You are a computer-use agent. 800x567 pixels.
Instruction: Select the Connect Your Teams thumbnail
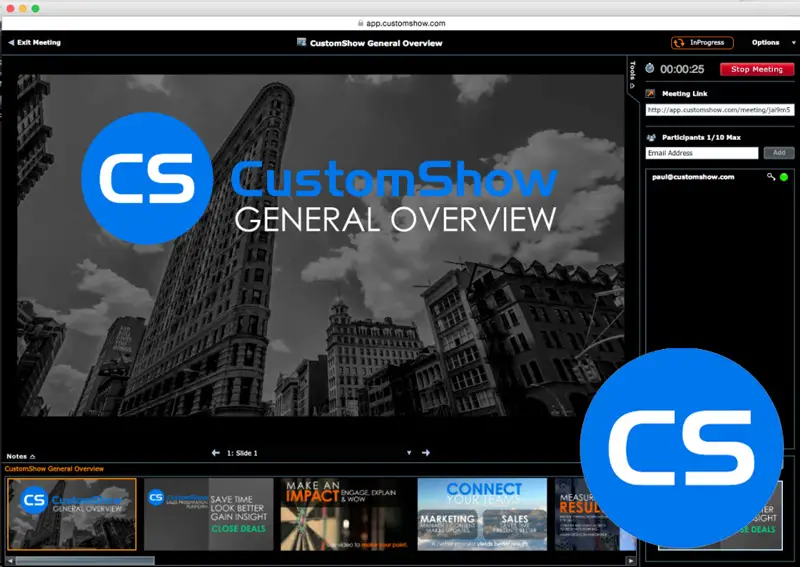(482, 514)
